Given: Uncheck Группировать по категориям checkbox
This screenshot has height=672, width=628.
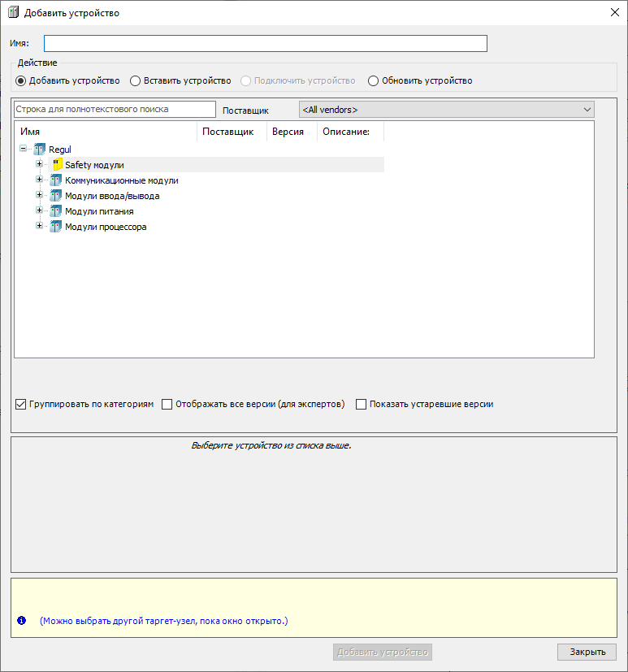Looking at the screenshot, I should (21, 404).
